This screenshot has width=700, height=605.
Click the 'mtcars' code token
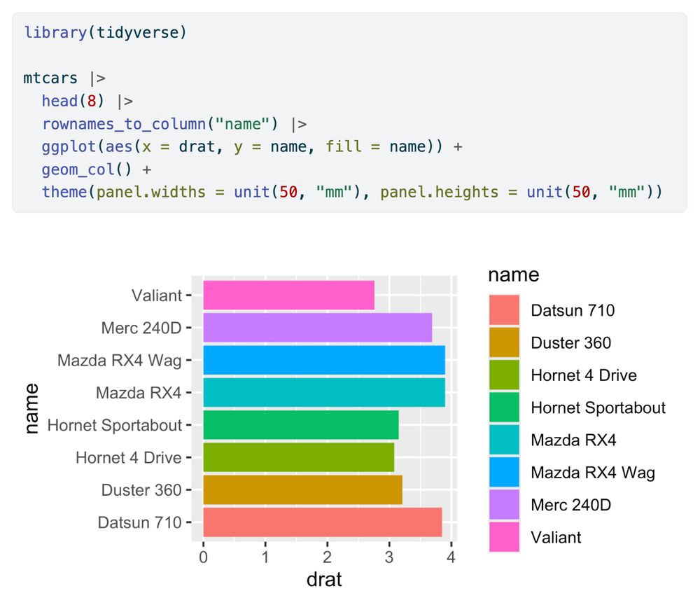click(x=50, y=78)
